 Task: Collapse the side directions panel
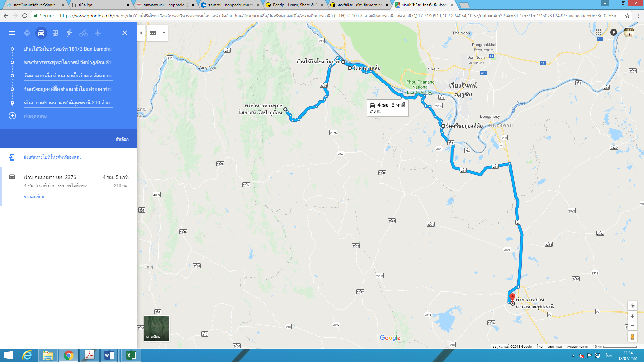click(141, 33)
